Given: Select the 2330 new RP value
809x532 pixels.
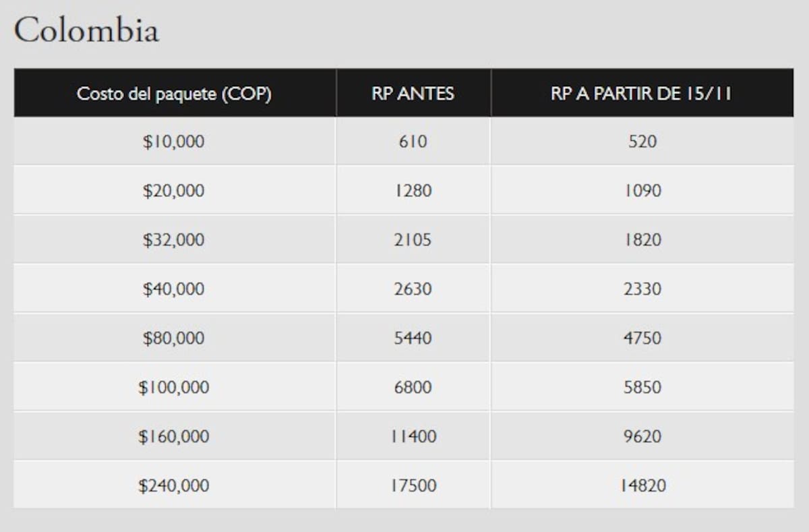Looking at the screenshot, I should [x=642, y=289].
